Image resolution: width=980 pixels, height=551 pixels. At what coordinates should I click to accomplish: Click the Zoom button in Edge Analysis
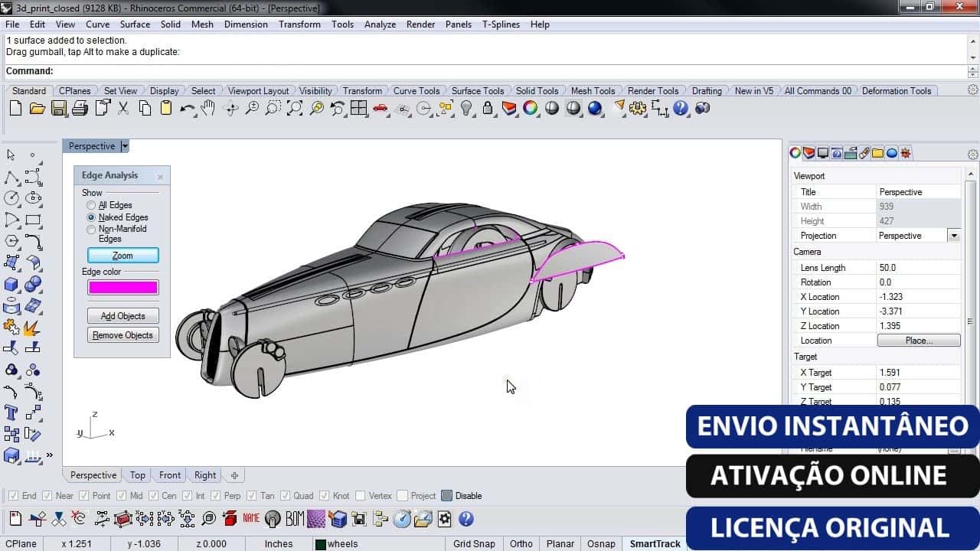click(x=122, y=256)
